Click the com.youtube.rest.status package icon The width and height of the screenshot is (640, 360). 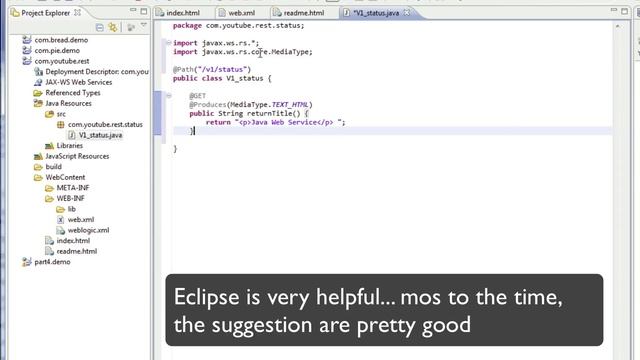(60, 124)
